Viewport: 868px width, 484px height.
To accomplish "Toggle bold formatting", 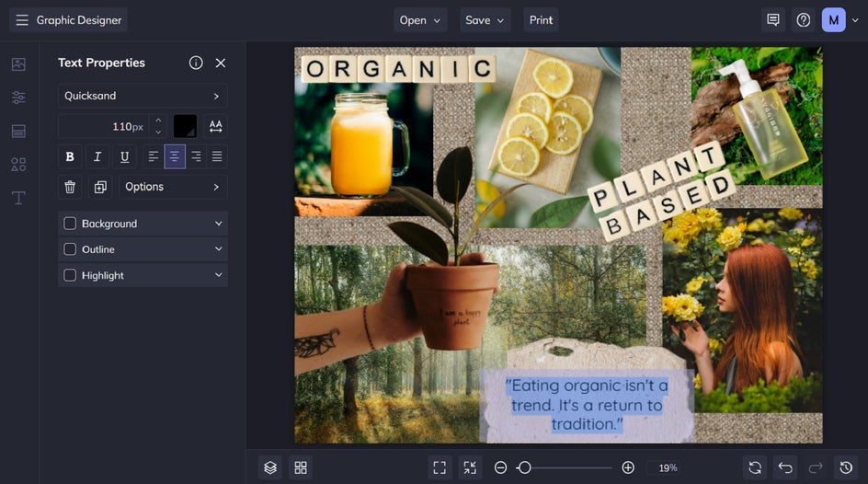I will (70, 156).
